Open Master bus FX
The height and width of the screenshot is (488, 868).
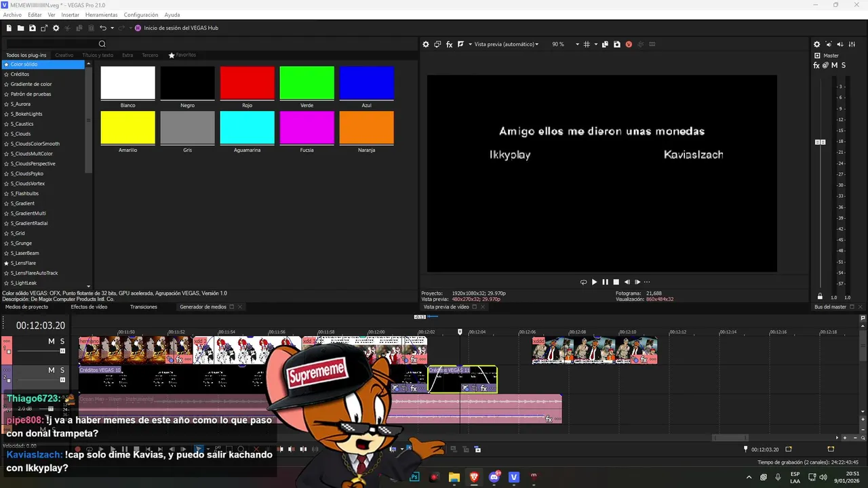(x=817, y=65)
